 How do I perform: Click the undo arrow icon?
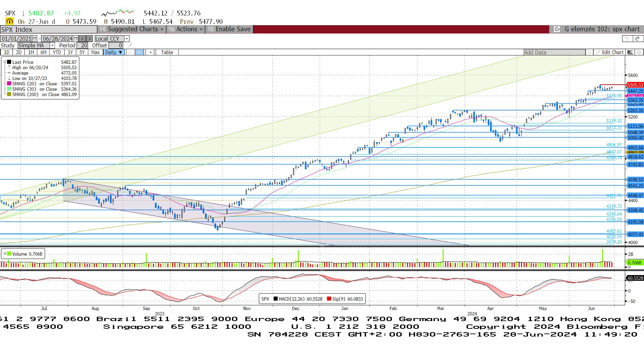tap(627, 39)
